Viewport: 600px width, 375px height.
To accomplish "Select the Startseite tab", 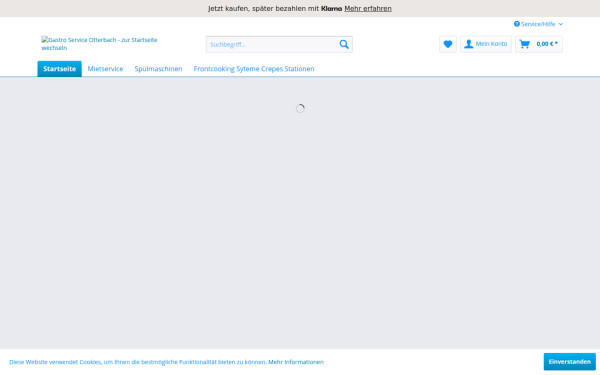I will coord(59,69).
